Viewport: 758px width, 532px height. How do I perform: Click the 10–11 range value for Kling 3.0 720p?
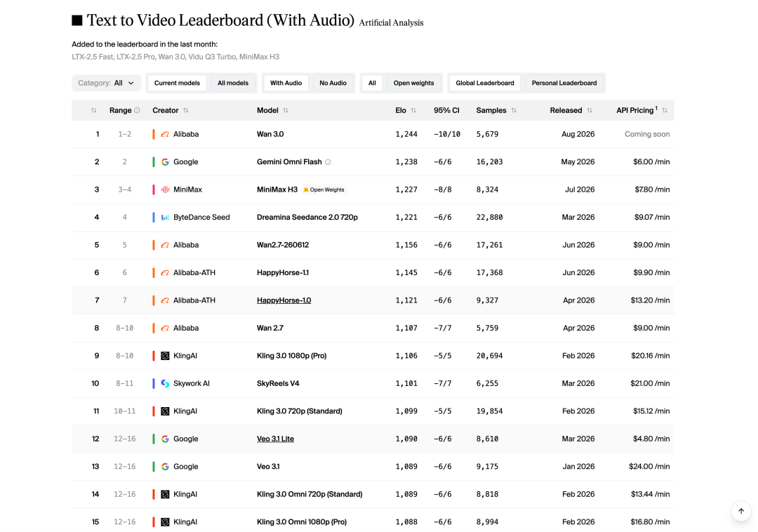[125, 412]
